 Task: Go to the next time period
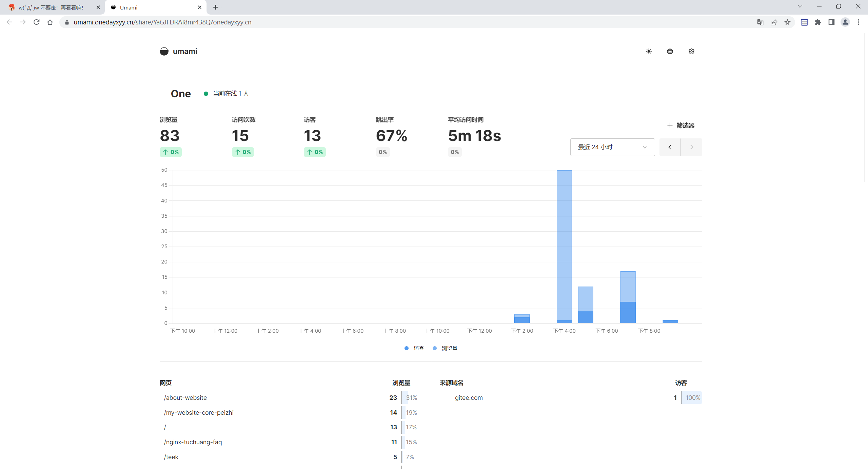(x=691, y=147)
